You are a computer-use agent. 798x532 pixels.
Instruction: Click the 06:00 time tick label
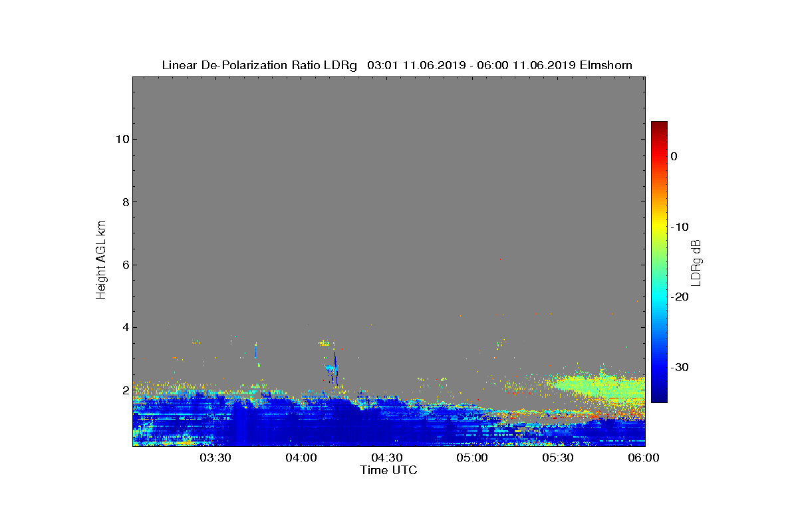click(644, 458)
